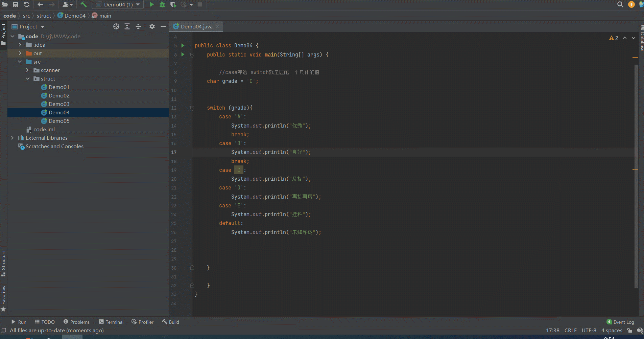Viewport: 644px width, 339px height.
Task: Open the Project side tool window tab
Action: [3, 35]
